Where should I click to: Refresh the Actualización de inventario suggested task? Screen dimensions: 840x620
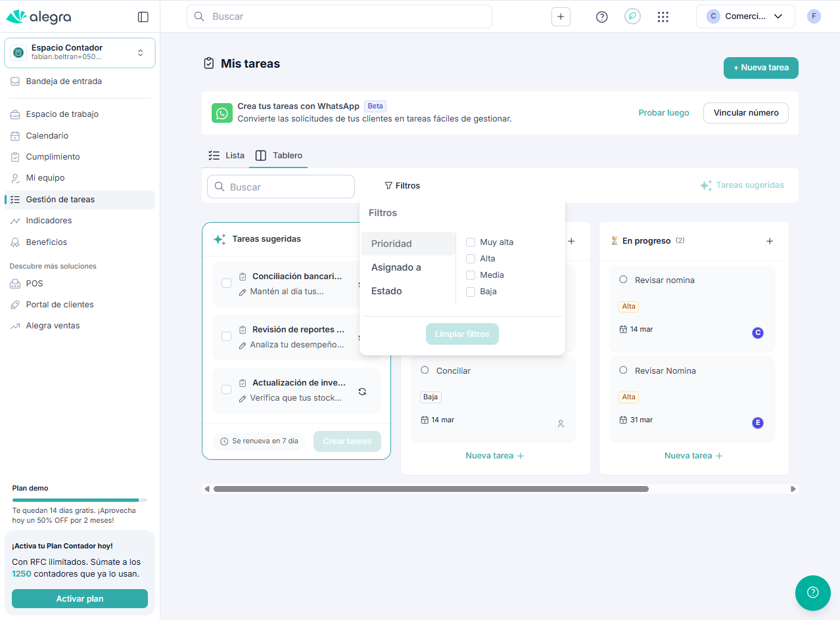coord(362,391)
